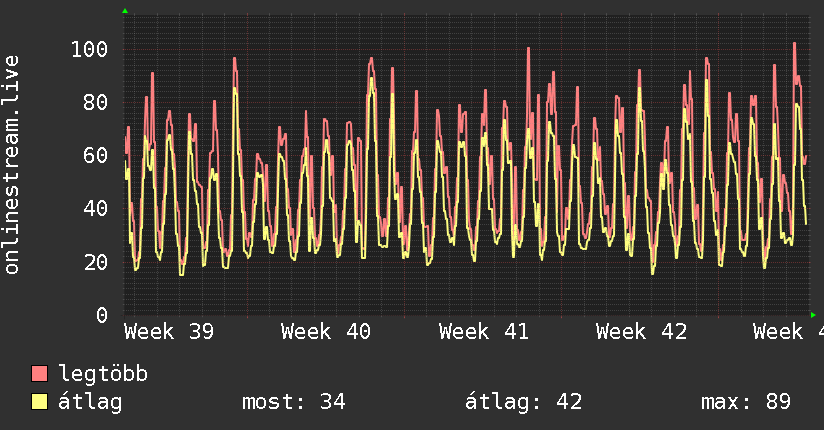
Task: Click the átlag legend label beside the yellow swatch
Action: coord(90,402)
